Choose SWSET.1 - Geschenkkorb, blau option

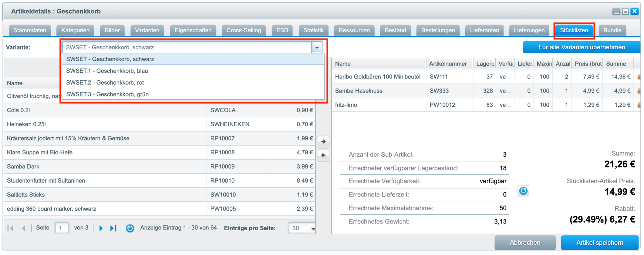point(107,71)
